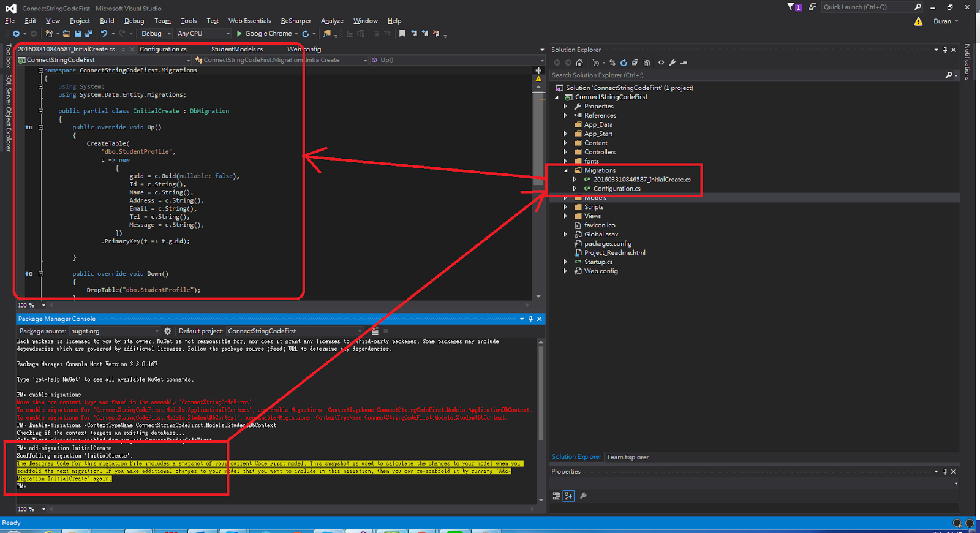The width and height of the screenshot is (980, 533).
Task: Click the browser Refresh icon in toolbar
Action: tap(305, 34)
